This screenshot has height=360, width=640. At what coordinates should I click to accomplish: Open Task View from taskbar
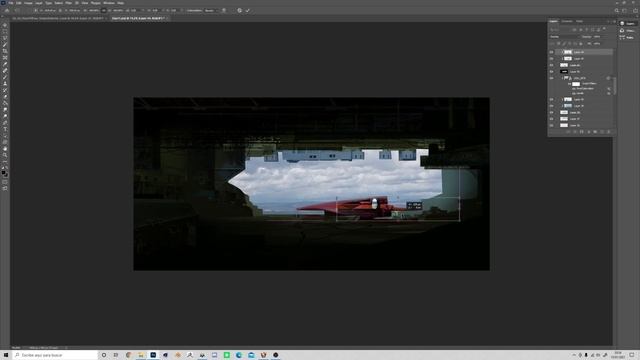(116, 355)
